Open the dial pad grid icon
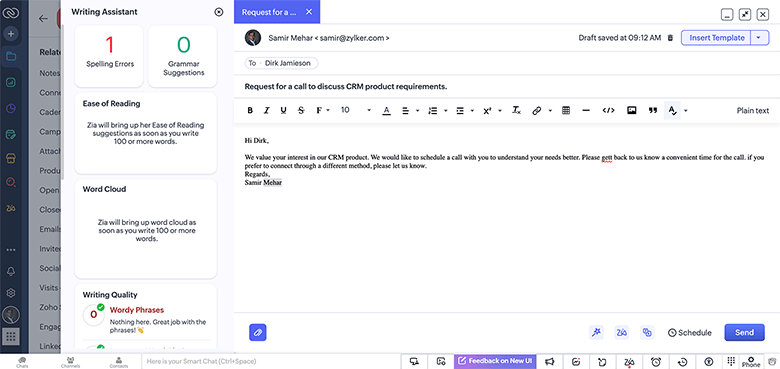This screenshot has height=369, width=780. coord(731,361)
